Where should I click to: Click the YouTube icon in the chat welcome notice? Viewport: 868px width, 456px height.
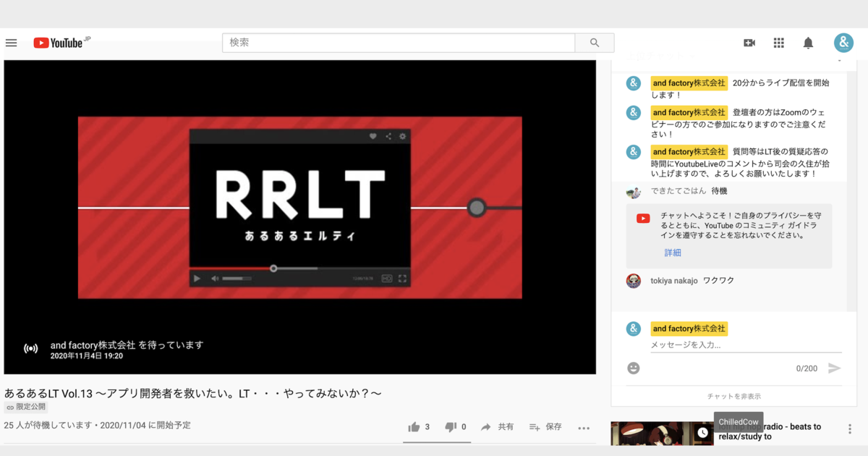(x=643, y=218)
